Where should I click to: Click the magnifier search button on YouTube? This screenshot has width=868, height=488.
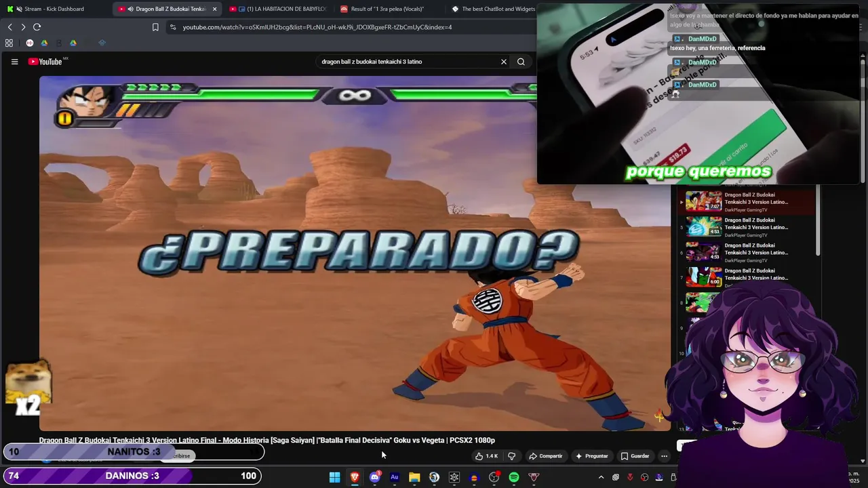[521, 62]
